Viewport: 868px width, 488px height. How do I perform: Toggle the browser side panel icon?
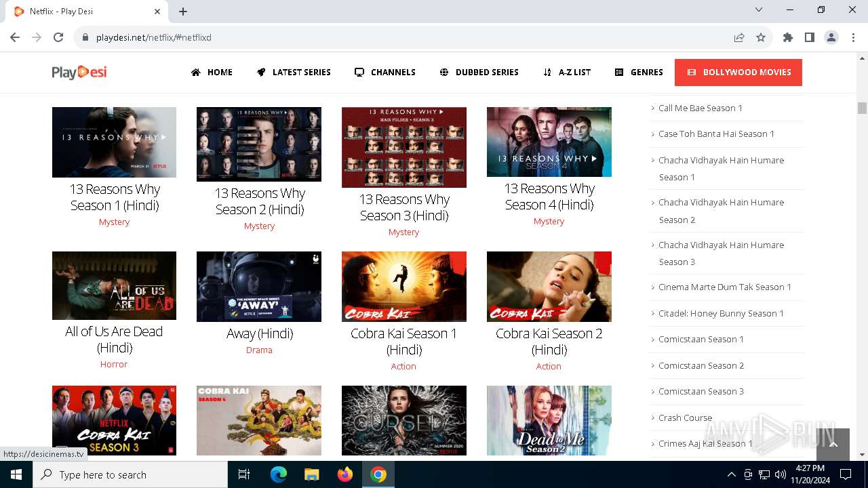(x=810, y=37)
